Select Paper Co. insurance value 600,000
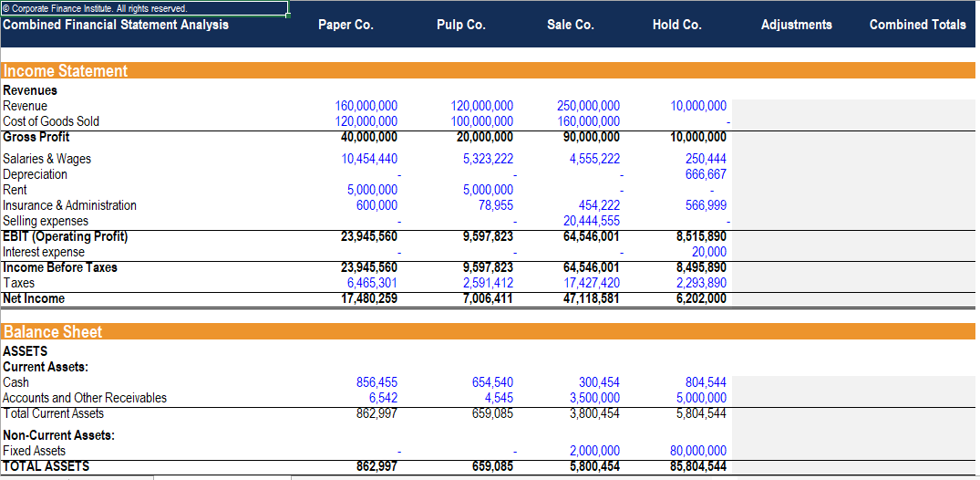The width and height of the screenshot is (980, 480). 377,205
